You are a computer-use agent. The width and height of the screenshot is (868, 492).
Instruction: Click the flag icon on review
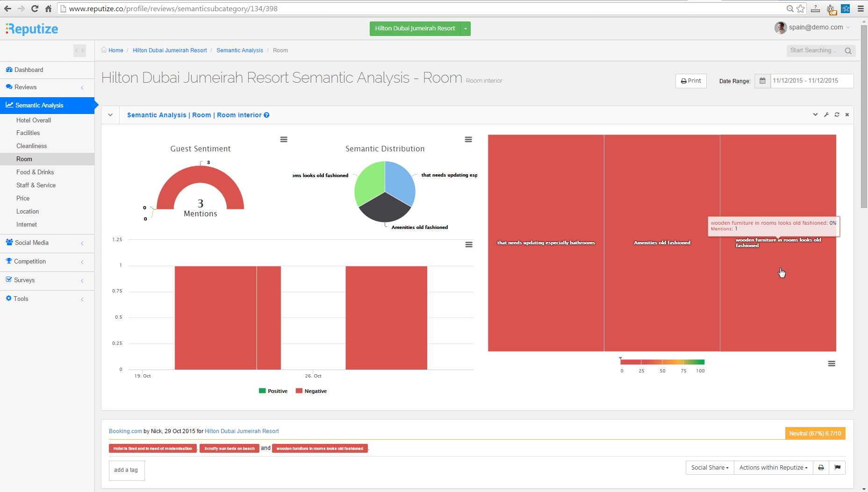837,468
